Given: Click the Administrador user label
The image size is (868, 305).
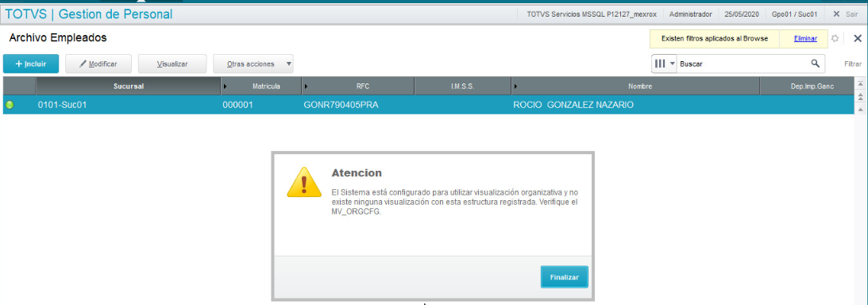Looking at the screenshot, I should coord(690,14).
